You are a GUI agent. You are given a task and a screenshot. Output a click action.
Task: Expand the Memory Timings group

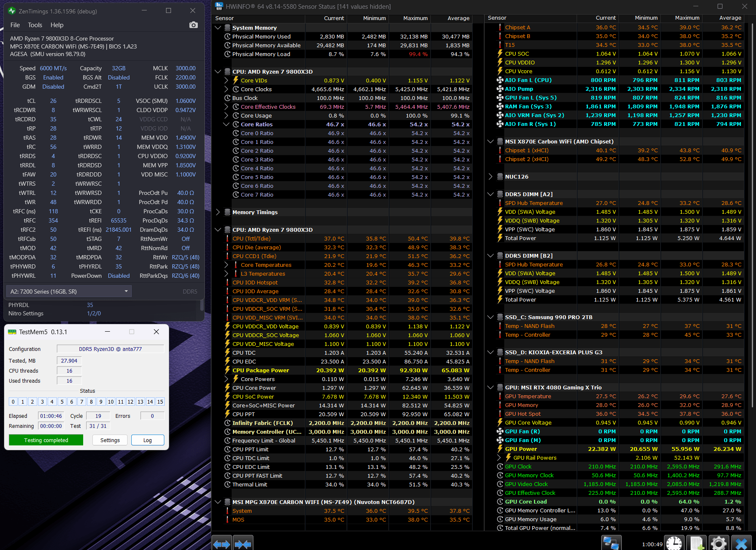pyautogui.click(x=217, y=212)
